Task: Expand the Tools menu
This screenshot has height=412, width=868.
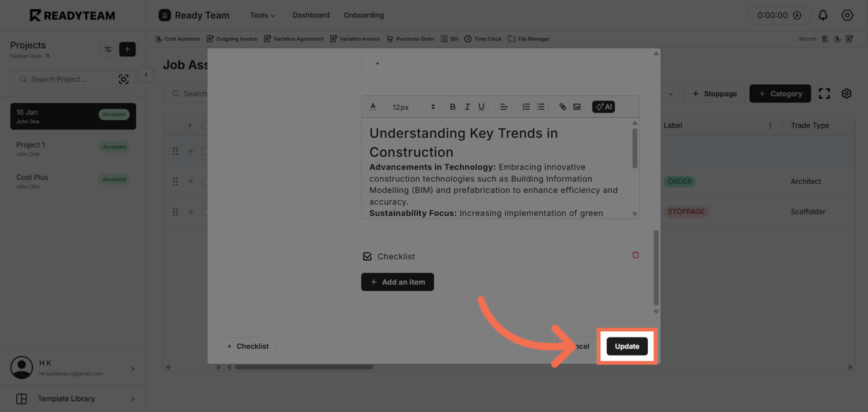Action: [263, 15]
